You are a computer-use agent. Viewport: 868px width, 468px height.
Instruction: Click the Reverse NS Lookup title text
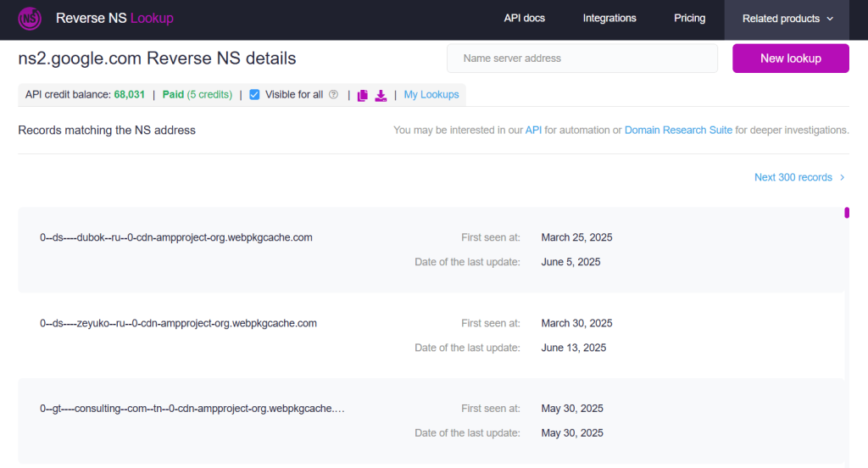point(114,19)
